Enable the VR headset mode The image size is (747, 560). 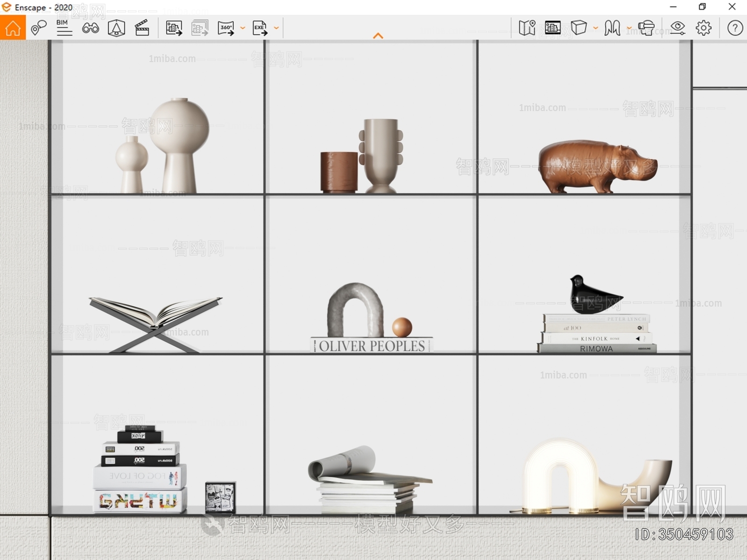tap(646, 28)
